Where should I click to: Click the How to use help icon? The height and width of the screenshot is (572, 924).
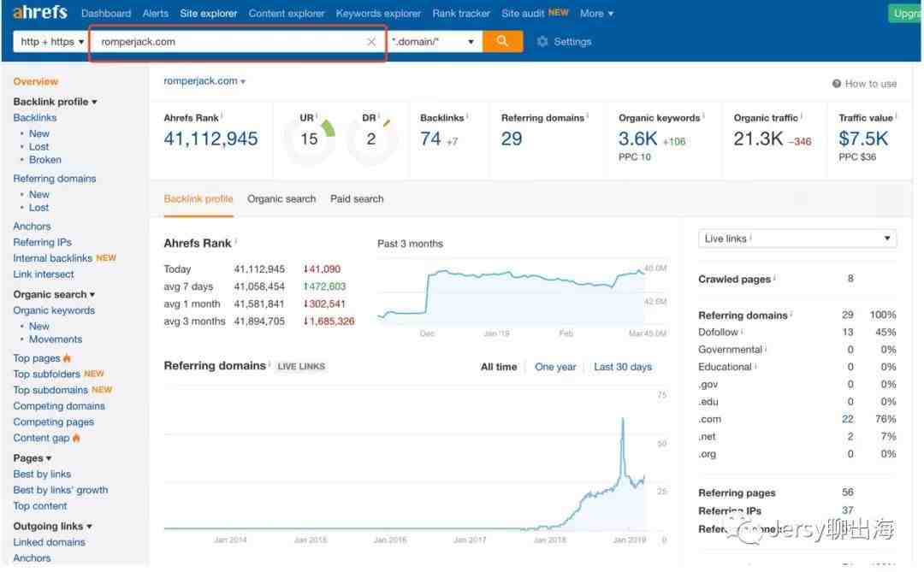pos(836,84)
